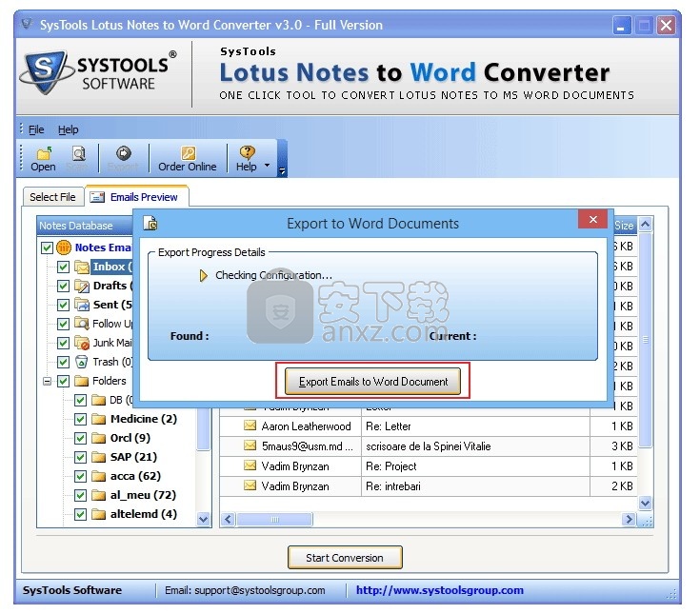The image size is (700, 614).
Task: Select the Orcl (9) folder
Action: [130, 438]
